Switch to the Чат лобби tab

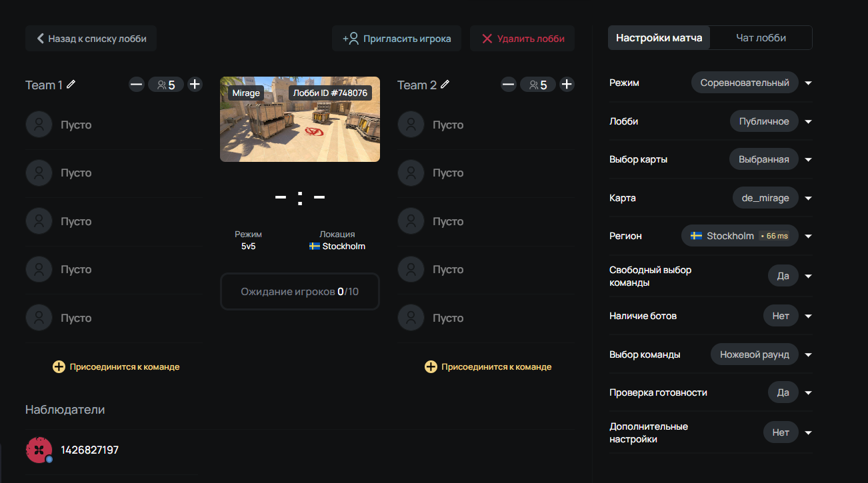point(761,38)
